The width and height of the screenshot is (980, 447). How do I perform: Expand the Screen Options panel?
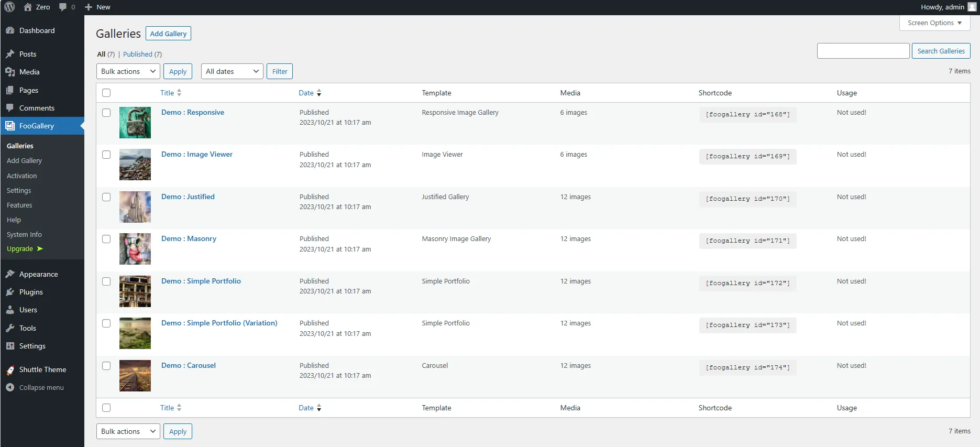click(x=934, y=23)
